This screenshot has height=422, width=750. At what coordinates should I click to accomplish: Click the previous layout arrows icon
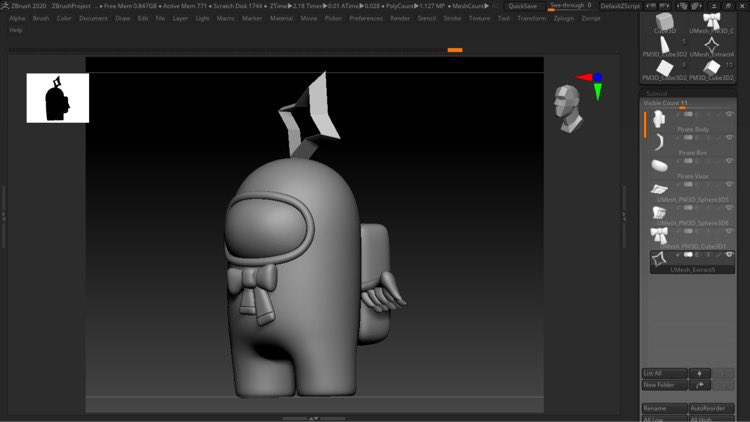click(x=651, y=6)
